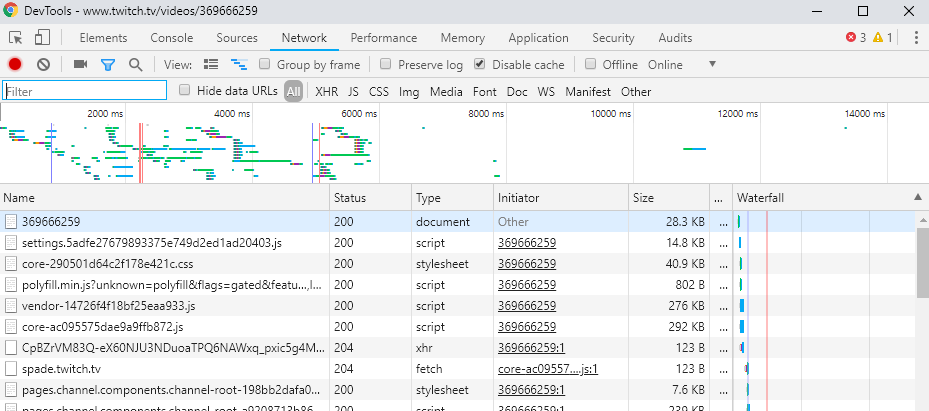Click the inspect element picker icon
Image resolution: width=929 pixels, height=411 pixels.
16,38
